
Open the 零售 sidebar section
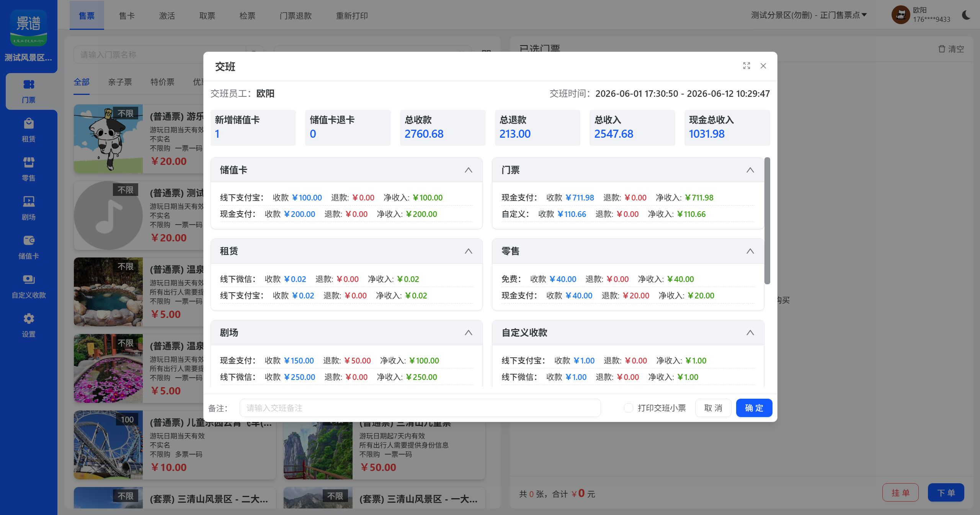(29, 169)
